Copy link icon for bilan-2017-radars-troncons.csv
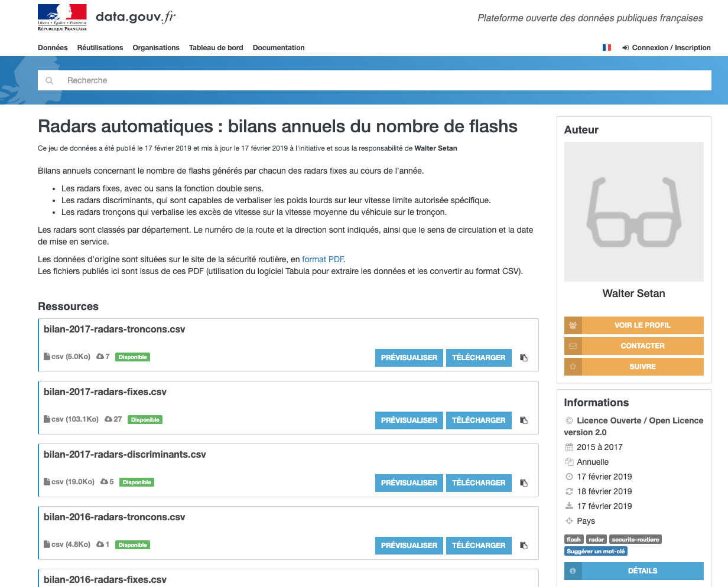This screenshot has height=587, width=728. [524, 358]
